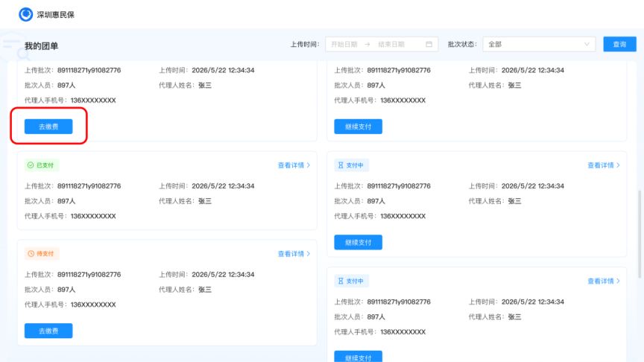Click the orange clock icon on the 待支付 tag
The height and width of the screenshot is (362, 644).
31,254
